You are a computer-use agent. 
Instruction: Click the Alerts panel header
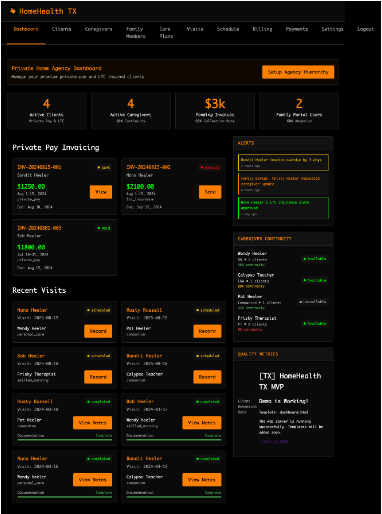click(283, 143)
